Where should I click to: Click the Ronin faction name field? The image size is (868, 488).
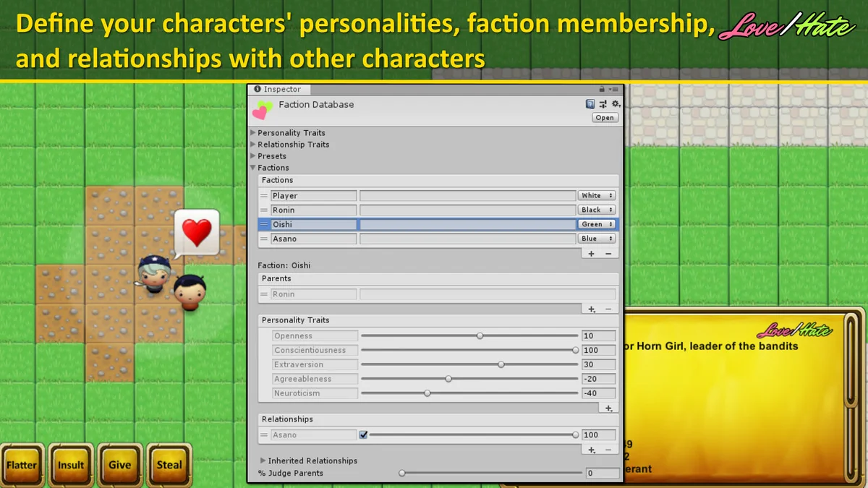click(x=314, y=210)
